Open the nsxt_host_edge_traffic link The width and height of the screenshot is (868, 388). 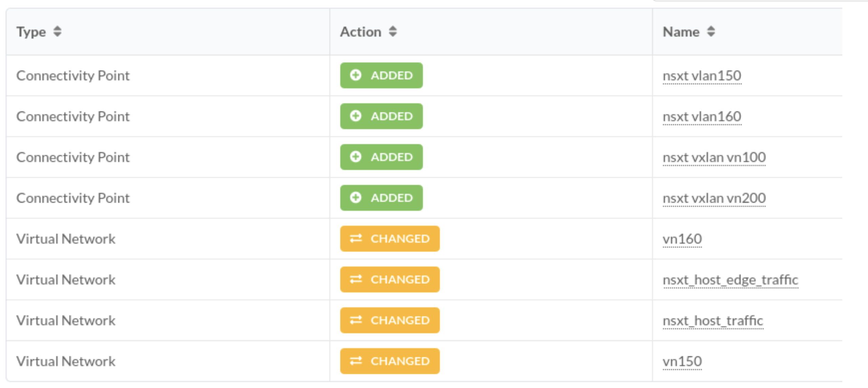click(x=730, y=280)
